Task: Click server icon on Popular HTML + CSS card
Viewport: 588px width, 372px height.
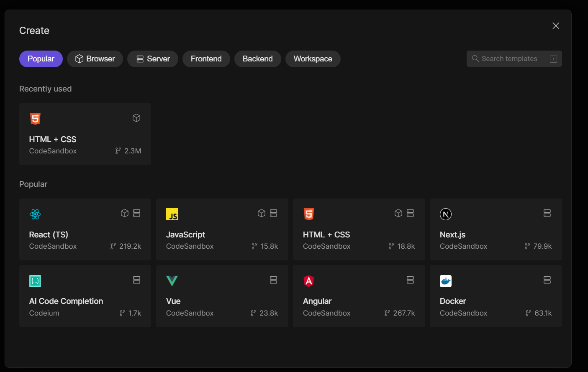Action: (410, 213)
